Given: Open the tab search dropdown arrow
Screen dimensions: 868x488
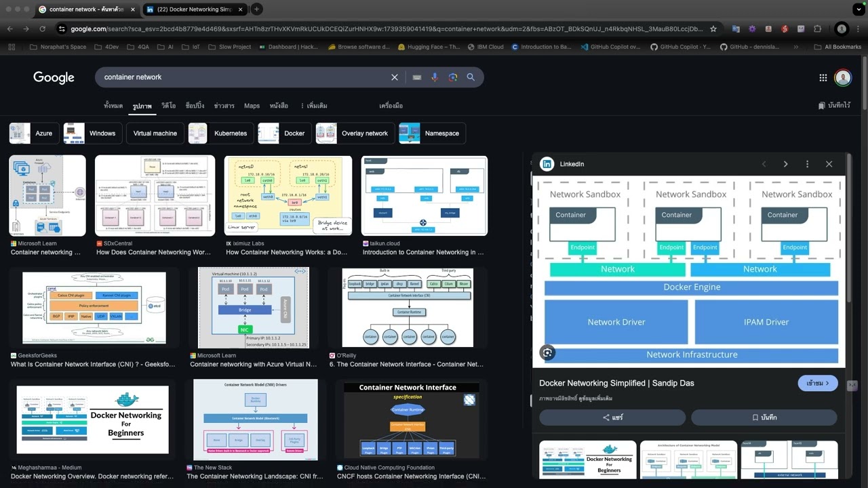Looking at the screenshot, I should (858, 9).
